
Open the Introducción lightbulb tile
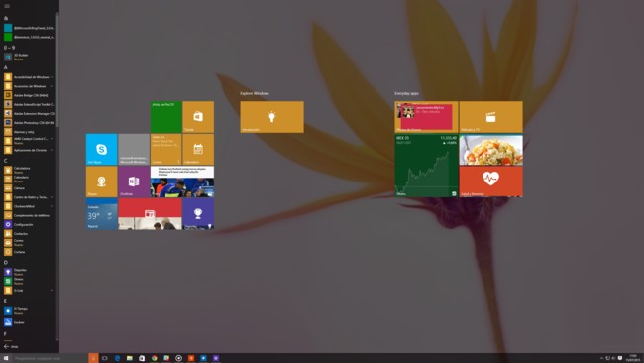click(x=271, y=117)
